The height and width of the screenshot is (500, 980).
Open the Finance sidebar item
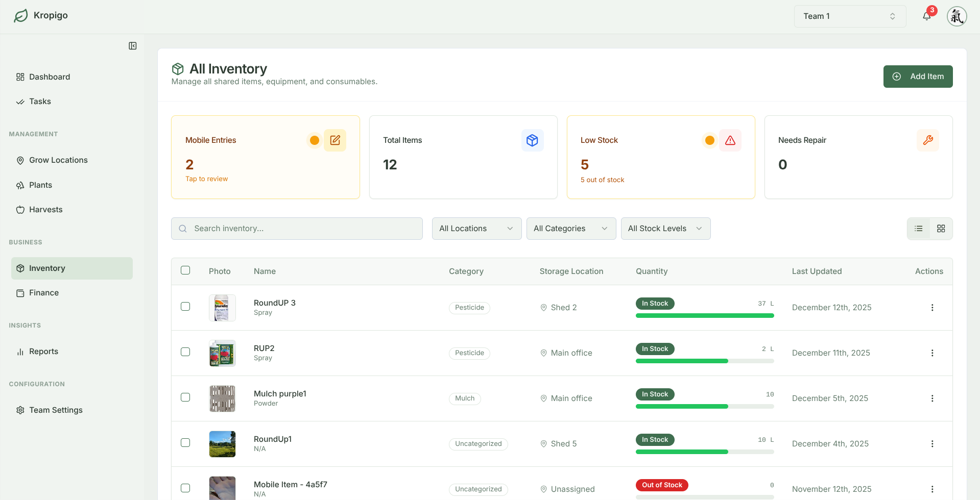click(44, 293)
